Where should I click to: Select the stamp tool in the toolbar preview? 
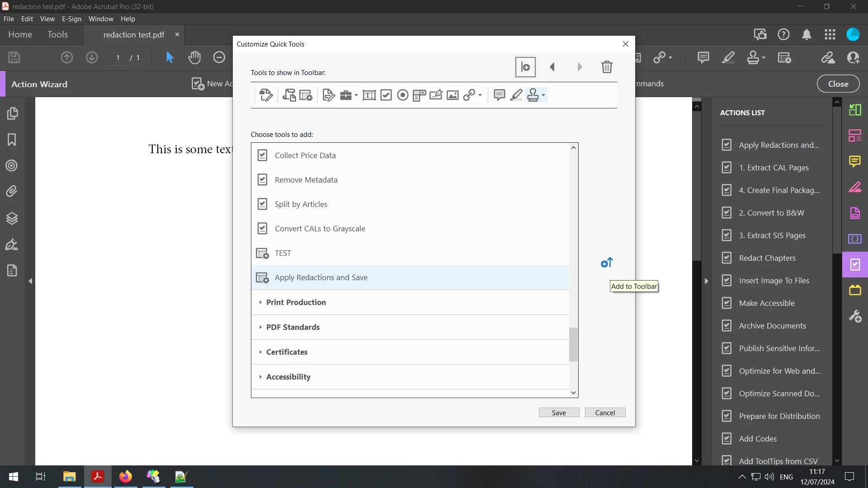click(x=533, y=95)
